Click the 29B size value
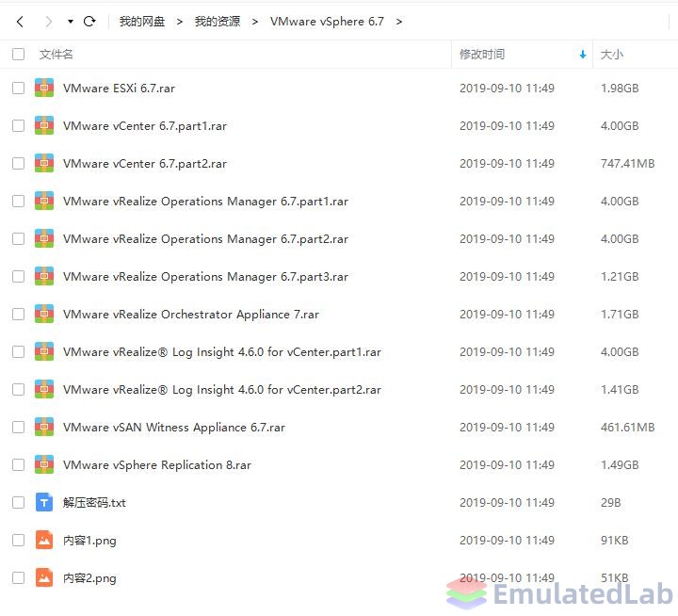Screen dimensions: 678x616 pos(610,502)
